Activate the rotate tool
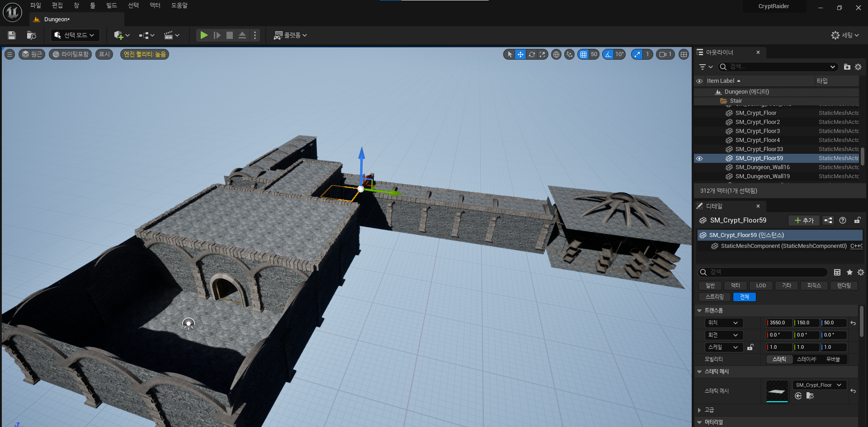868x427 pixels. point(532,54)
